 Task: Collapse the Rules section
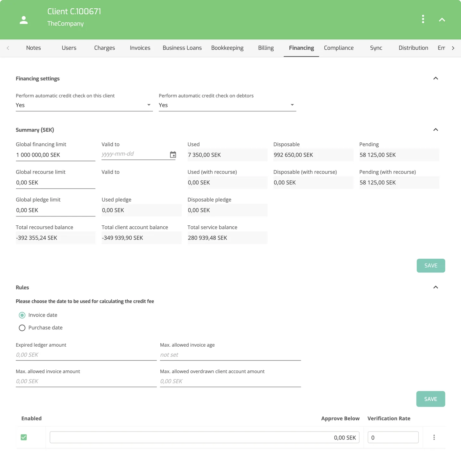[x=435, y=287]
